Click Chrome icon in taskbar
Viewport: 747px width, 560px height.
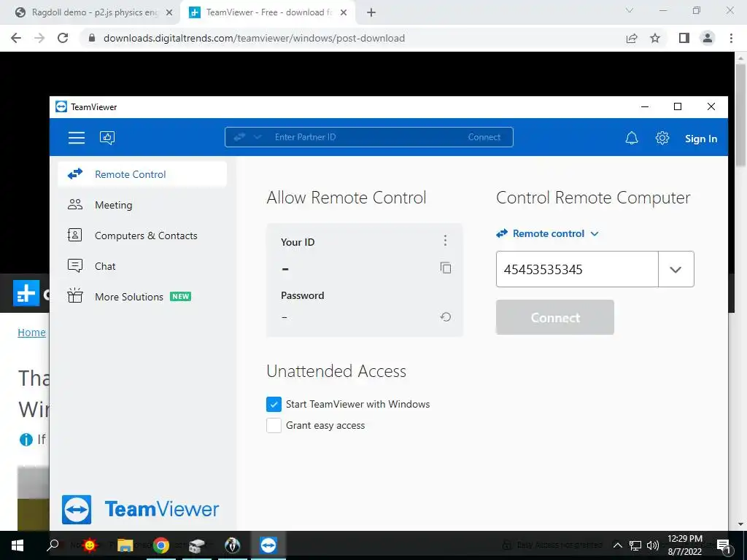(161, 545)
